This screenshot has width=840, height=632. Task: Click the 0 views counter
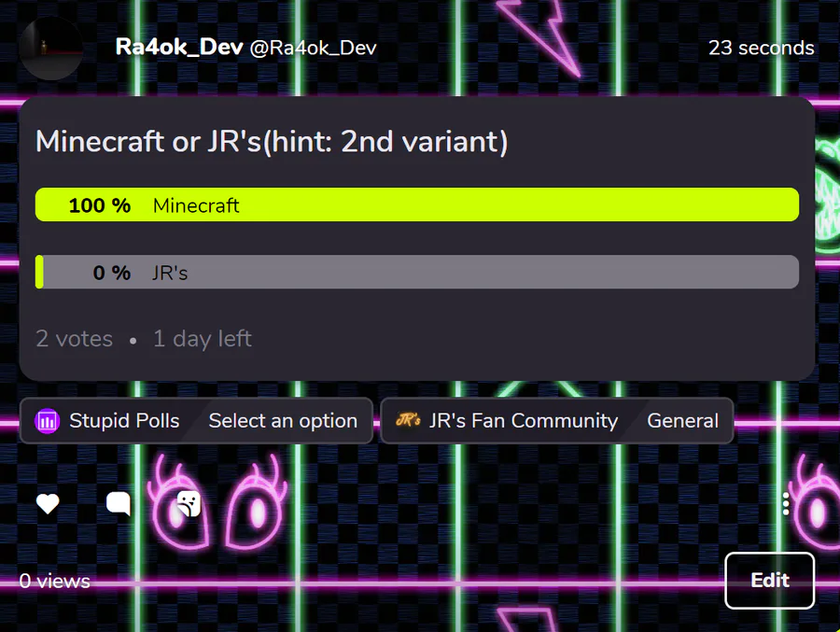point(55,581)
